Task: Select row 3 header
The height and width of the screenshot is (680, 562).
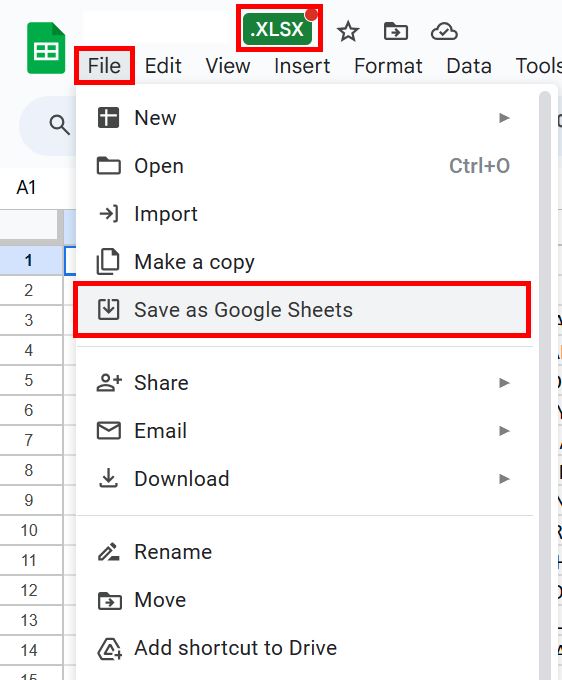Action: coord(29,320)
